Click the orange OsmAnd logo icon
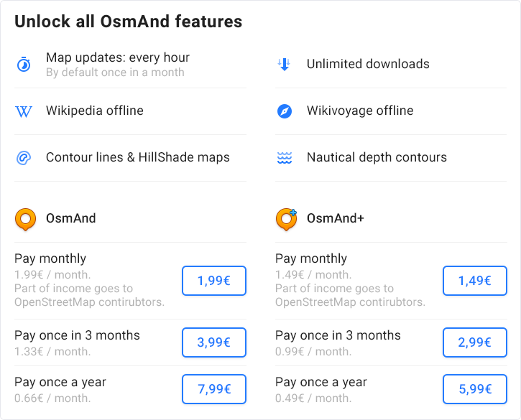The height and width of the screenshot is (420, 521). click(x=26, y=219)
